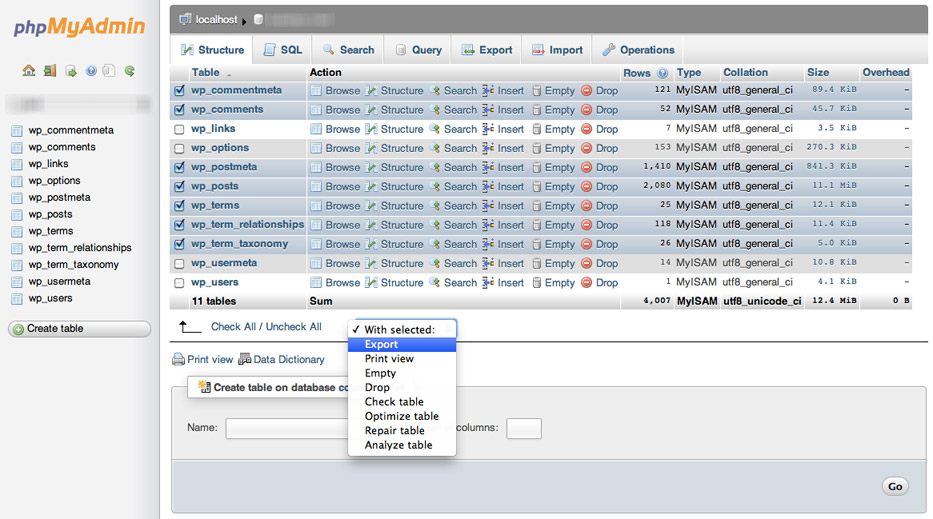Click the Go button
This screenshot has width=933, height=519.
(895, 486)
